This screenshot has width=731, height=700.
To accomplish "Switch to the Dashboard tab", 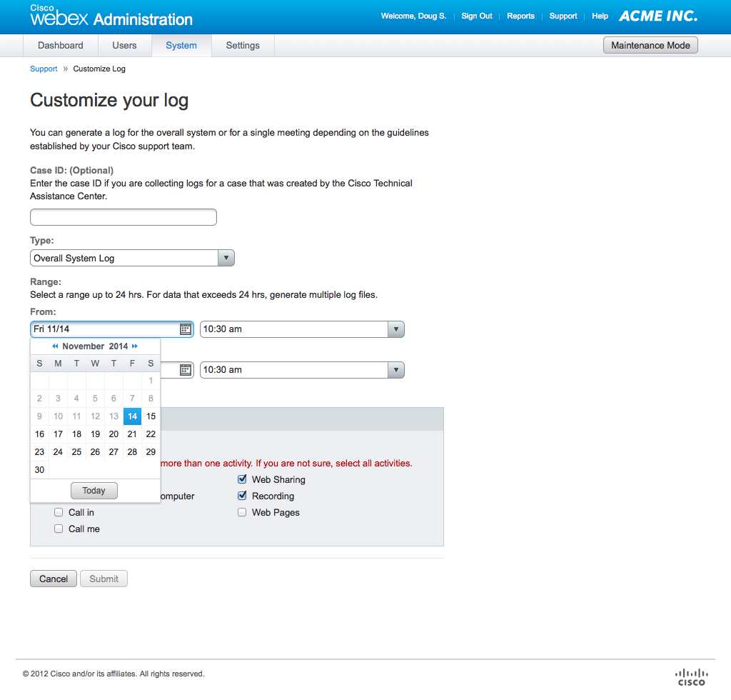I will (61, 45).
